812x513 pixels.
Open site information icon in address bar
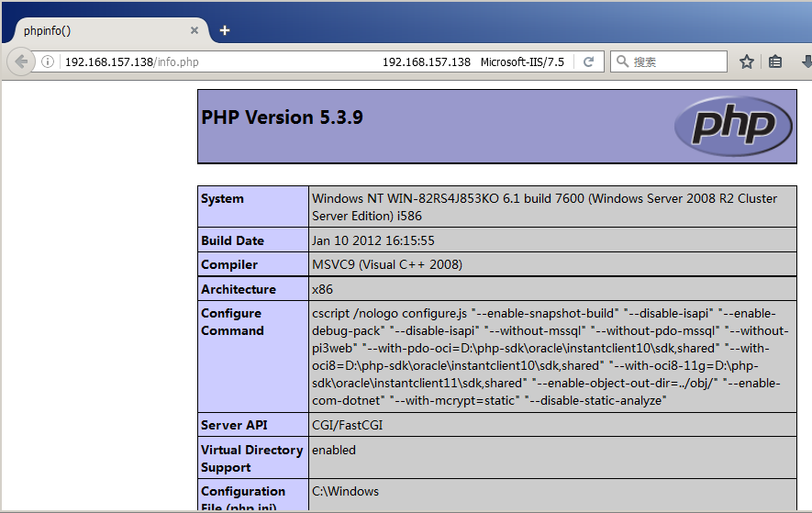pyautogui.click(x=48, y=61)
